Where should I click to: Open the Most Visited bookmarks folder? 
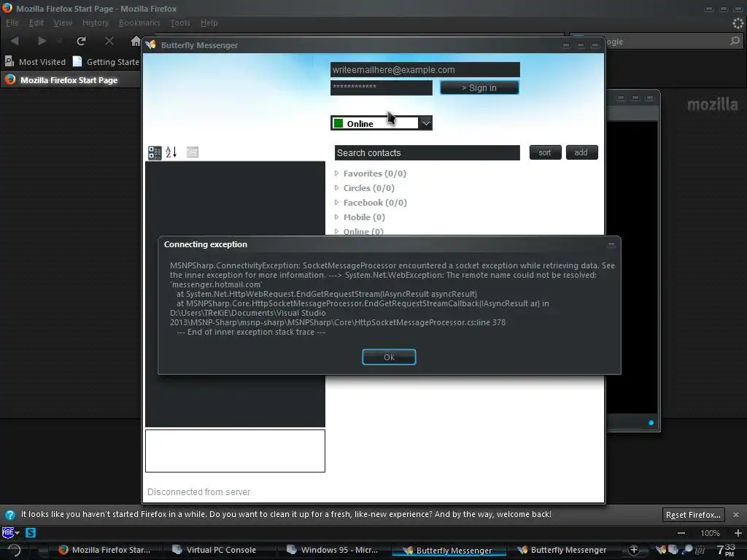[x=35, y=61]
